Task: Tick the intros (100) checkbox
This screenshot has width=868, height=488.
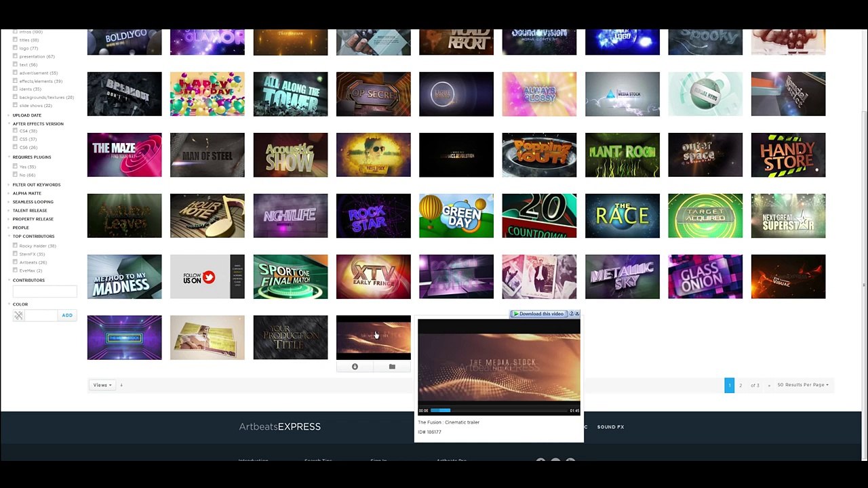Action: click(x=16, y=32)
